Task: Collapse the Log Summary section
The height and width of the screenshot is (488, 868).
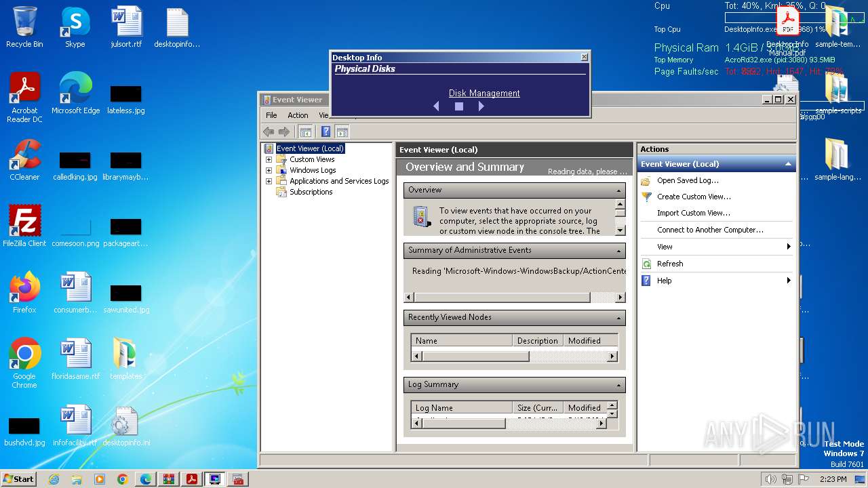Action: [619, 385]
